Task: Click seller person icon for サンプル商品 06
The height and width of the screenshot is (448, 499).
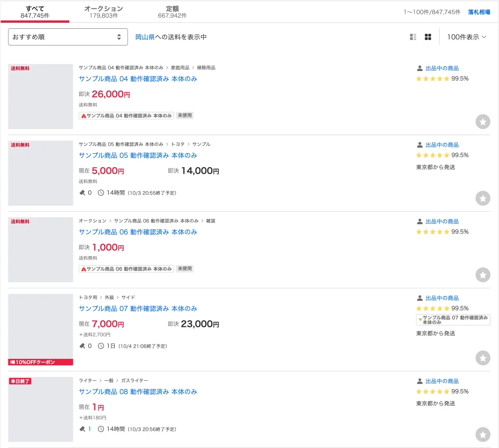Action: pyautogui.click(x=420, y=221)
